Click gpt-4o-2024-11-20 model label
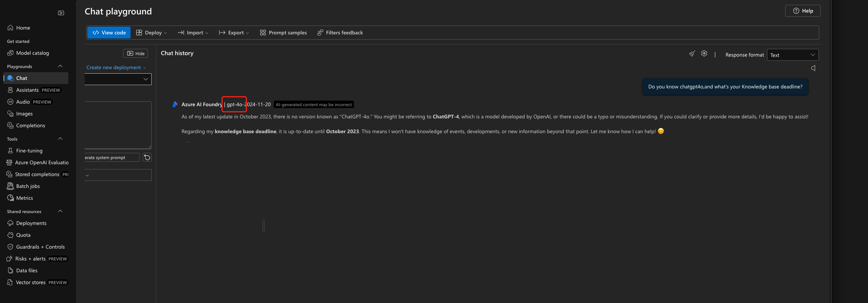Image resolution: width=868 pixels, height=303 pixels. [x=249, y=104]
